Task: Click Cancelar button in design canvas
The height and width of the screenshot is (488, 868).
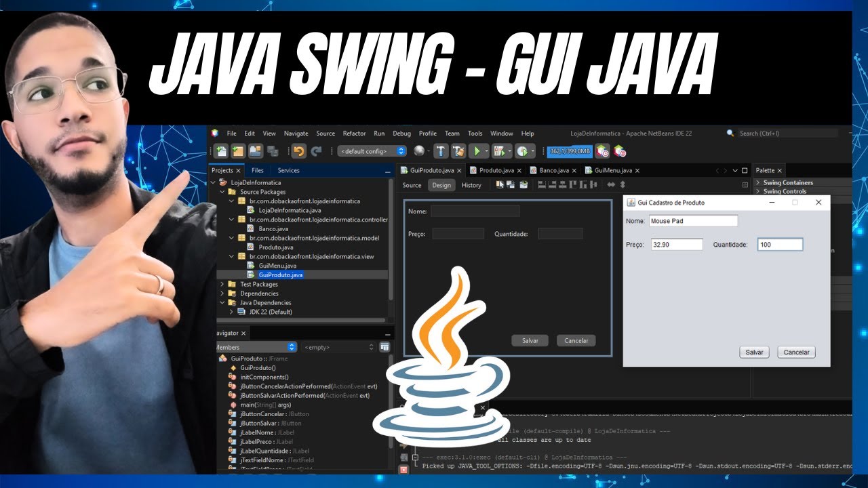Action: pyautogui.click(x=576, y=340)
